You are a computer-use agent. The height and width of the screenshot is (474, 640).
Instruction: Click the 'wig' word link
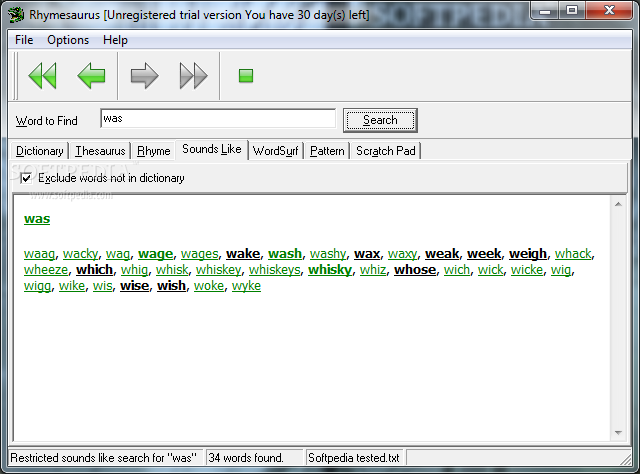tap(561, 270)
